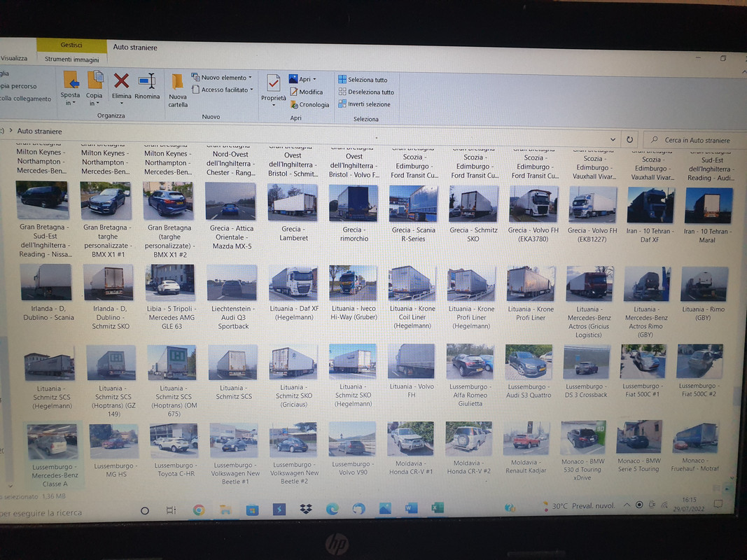
Task: Click the Rinomina icon
Action: 147,81
